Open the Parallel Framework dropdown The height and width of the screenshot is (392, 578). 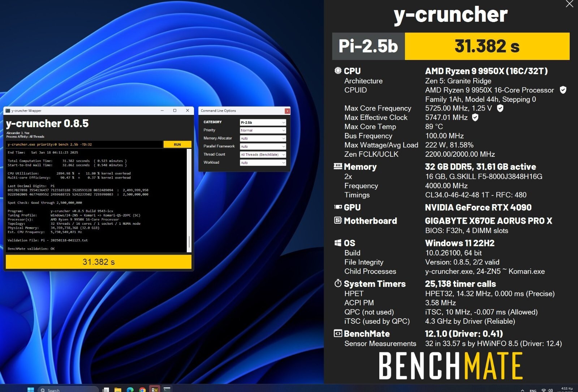click(263, 146)
